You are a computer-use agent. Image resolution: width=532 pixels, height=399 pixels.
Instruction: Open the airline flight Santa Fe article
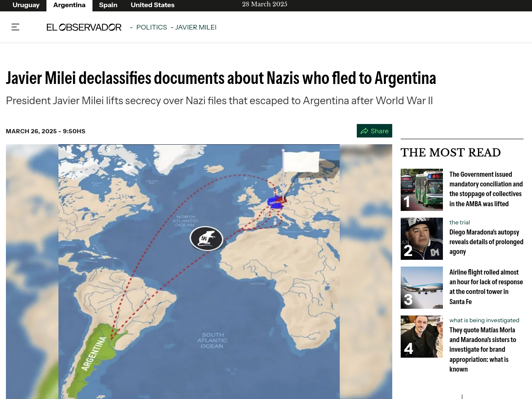[x=486, y=287]
